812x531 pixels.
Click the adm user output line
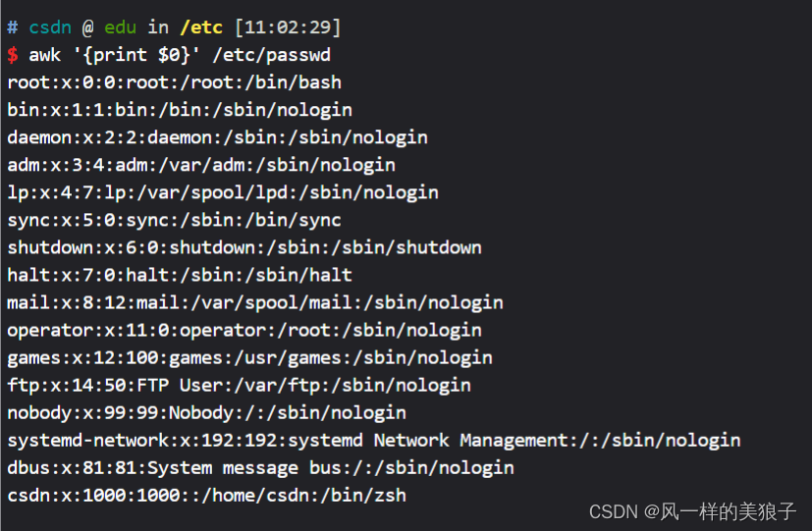click(x=201, y=165)
